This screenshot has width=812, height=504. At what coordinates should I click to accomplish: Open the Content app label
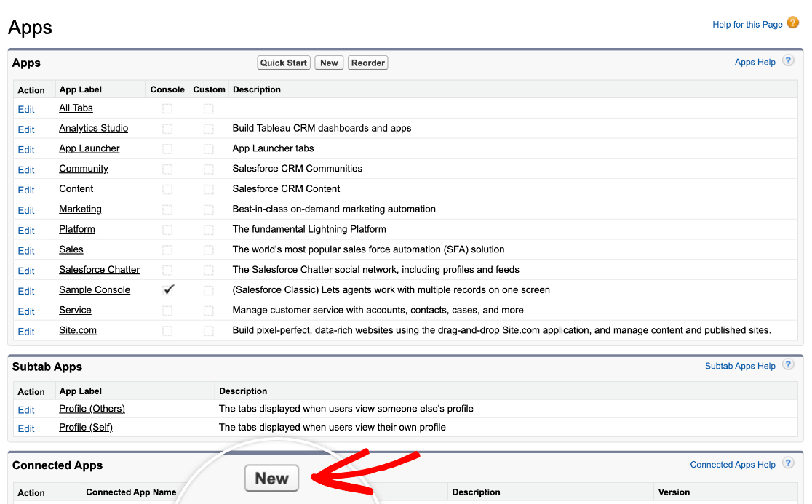click(x=76, y=188)
